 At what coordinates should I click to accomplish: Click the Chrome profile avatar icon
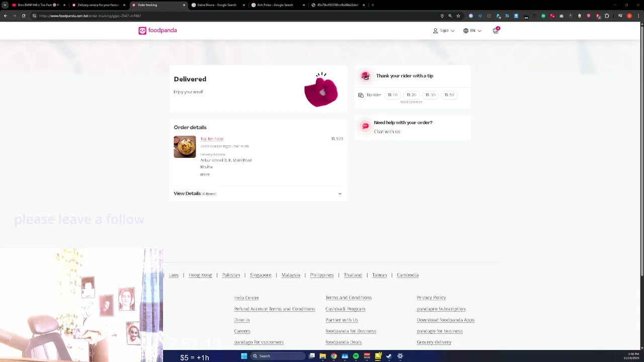pos(629,16)
